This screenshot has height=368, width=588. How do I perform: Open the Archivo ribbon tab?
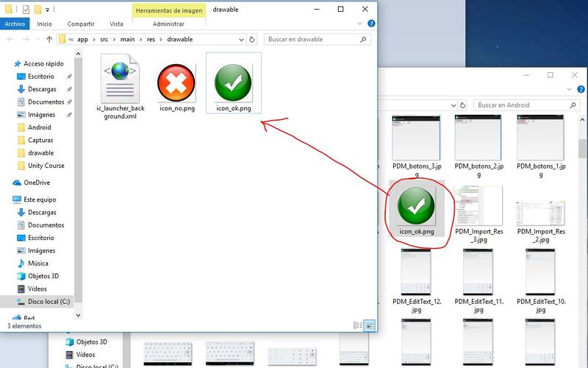click(15, 24)
